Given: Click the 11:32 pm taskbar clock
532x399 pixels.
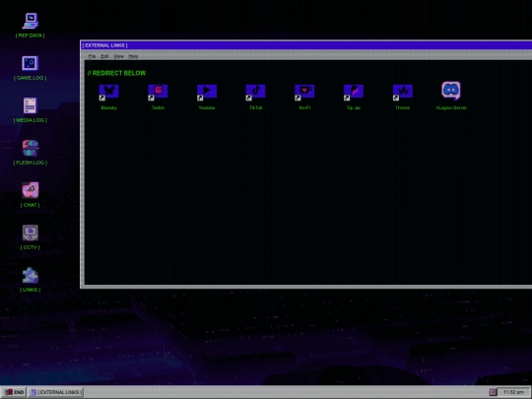Looking at the screenshot, I should [513, 392].
